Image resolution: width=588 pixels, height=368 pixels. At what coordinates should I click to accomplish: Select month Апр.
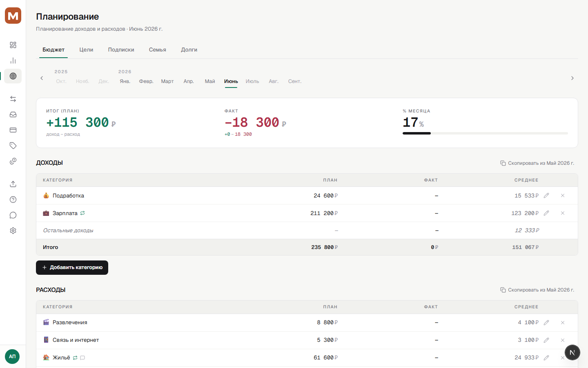coord(189,81)
